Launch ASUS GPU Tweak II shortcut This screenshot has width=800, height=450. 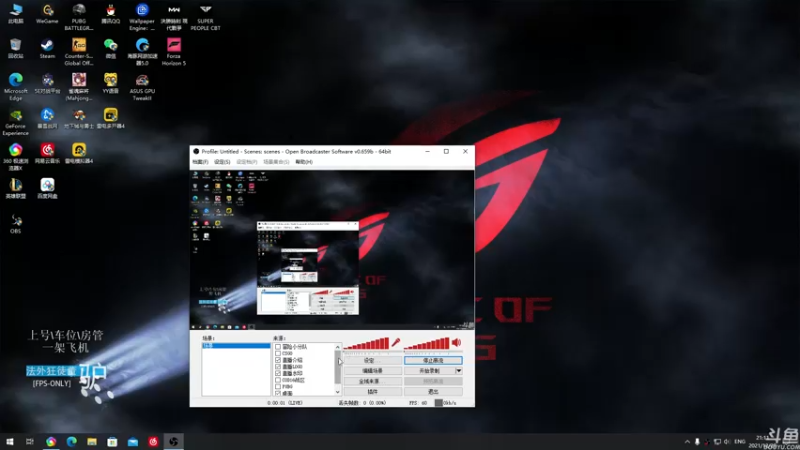142,87
